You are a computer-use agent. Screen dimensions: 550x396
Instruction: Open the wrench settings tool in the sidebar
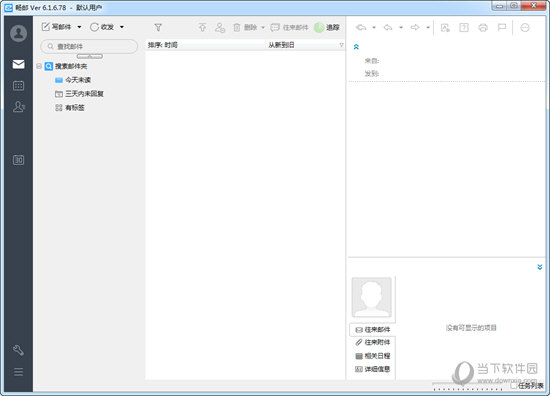[x=18, y=350]
